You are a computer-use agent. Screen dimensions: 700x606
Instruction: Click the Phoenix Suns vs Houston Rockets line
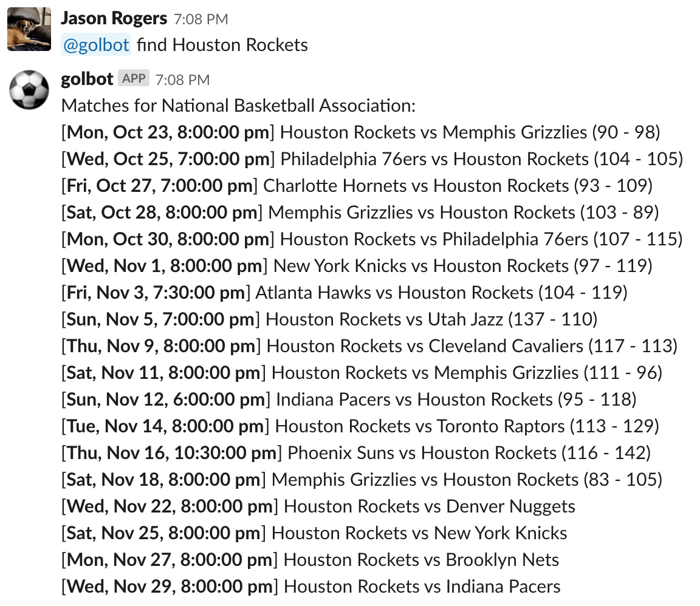[356, 453]
